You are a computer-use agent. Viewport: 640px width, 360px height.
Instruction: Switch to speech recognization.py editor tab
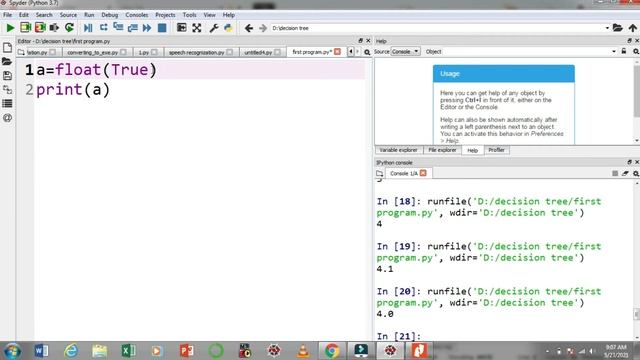point(200,52)
